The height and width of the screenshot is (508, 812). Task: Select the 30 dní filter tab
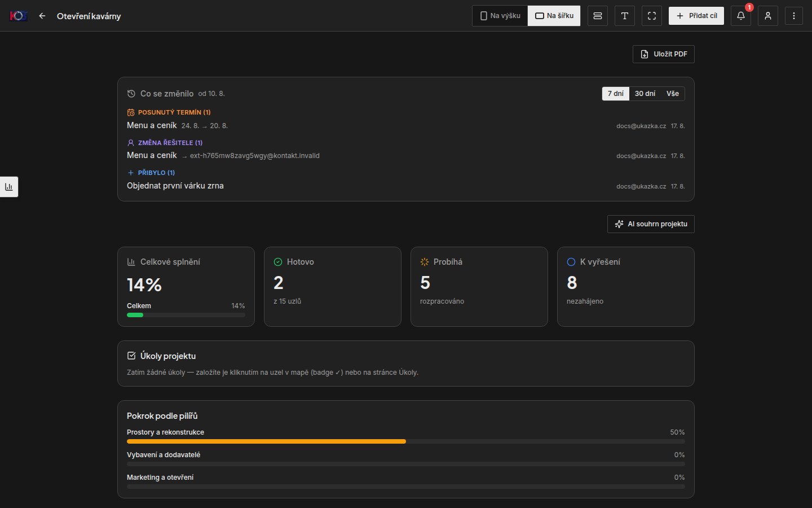pos(645,94)
